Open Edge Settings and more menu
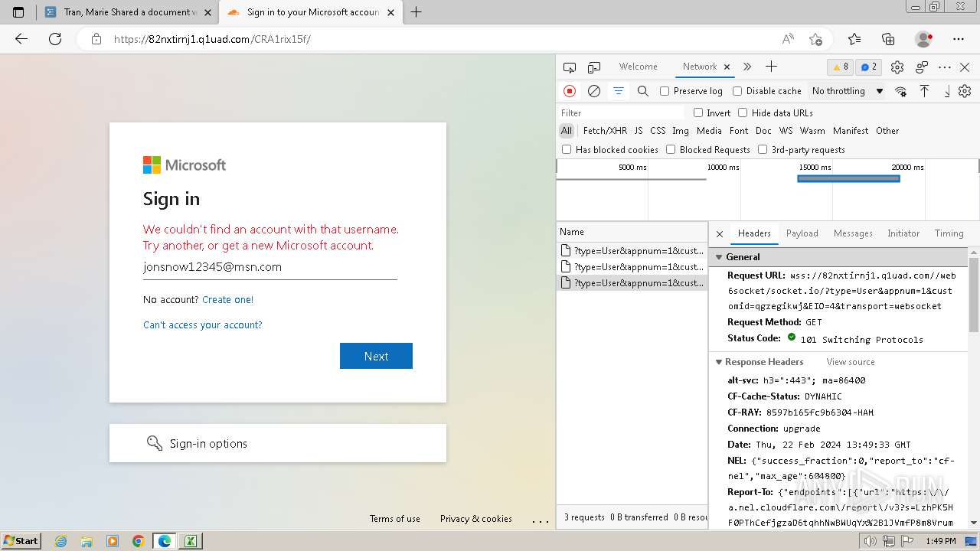The height and width of the screenshot is (551, 980). (x=959, y=39)
